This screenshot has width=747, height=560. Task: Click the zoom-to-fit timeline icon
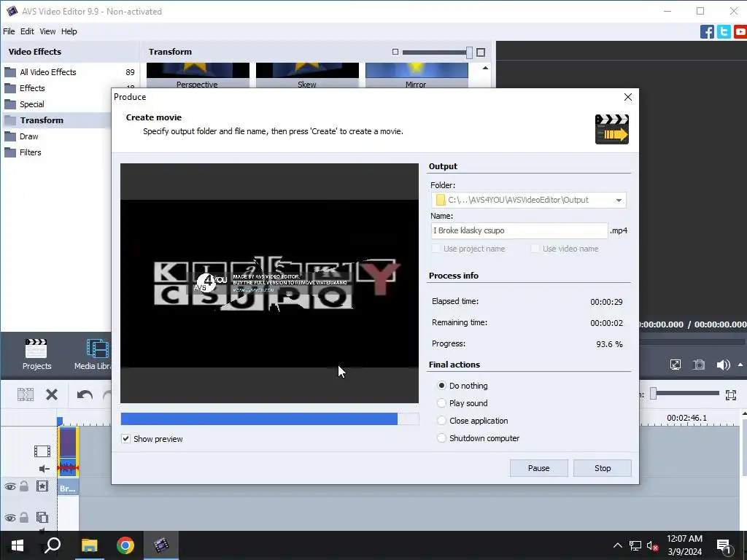731,394
